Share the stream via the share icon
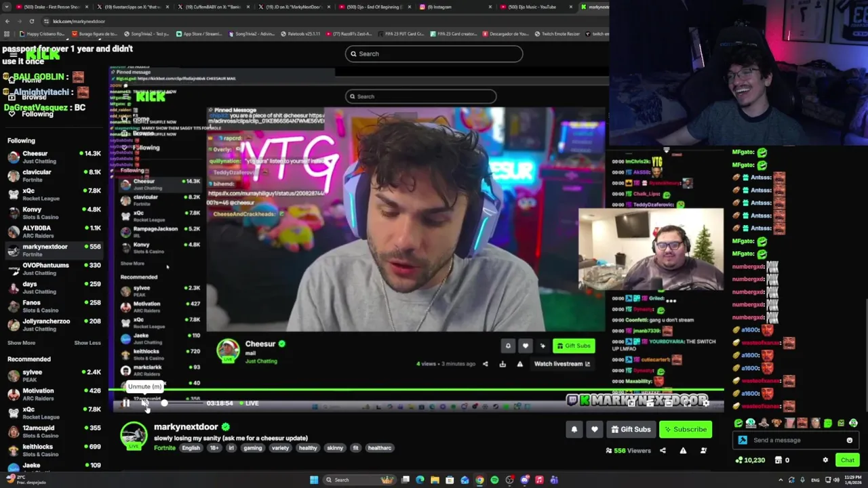The image size is (868, 488). point(663,451)
